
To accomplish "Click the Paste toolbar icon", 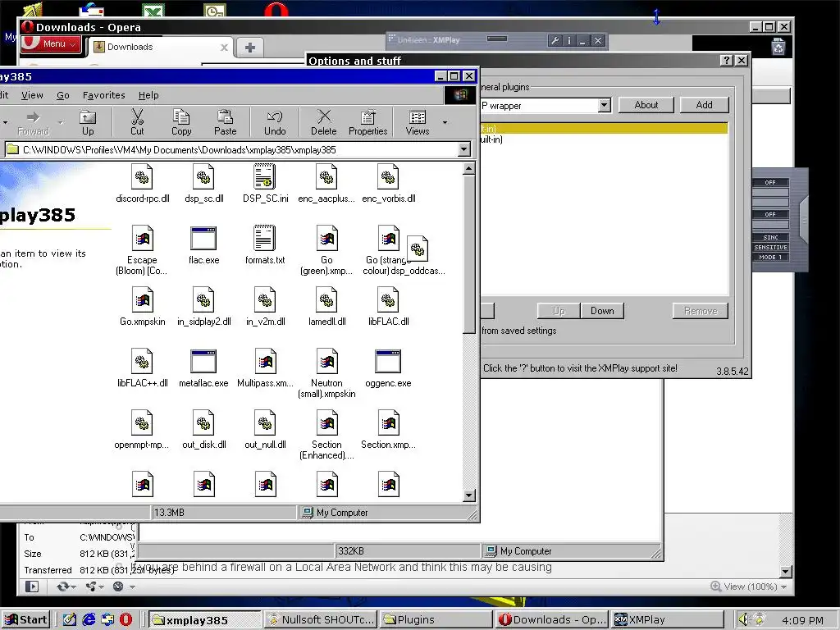I will point(225,122).
